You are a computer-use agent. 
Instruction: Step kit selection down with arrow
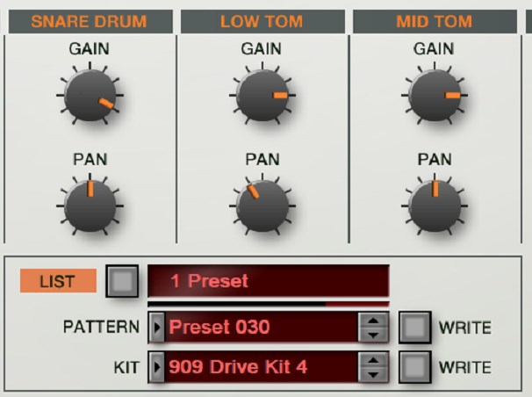click(374, 372)
